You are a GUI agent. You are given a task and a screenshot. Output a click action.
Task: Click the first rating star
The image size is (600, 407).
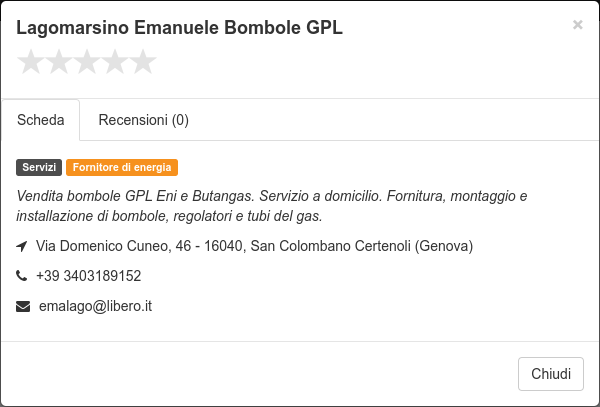click(31, 62)
